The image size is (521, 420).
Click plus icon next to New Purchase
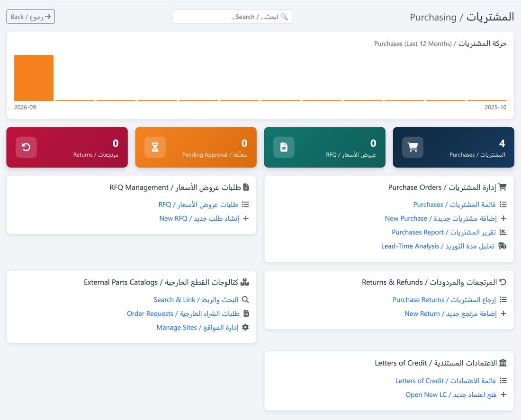point(503,218)
